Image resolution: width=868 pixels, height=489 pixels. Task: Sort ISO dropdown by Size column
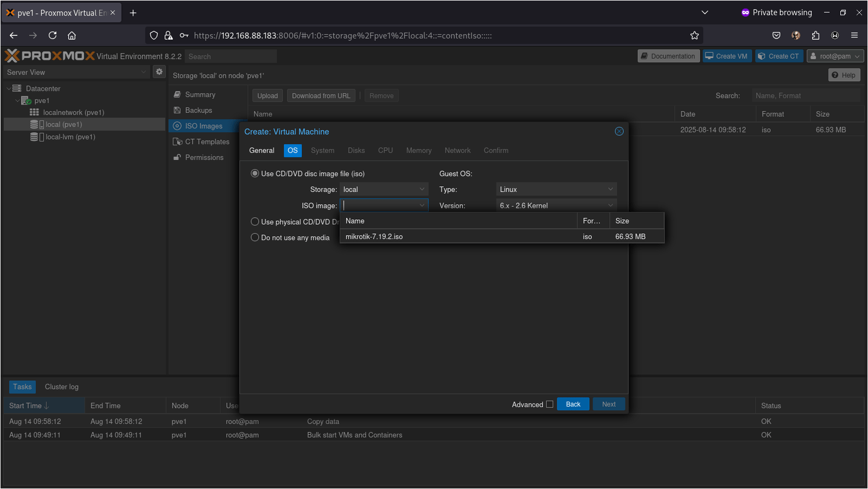click(636, 221)
